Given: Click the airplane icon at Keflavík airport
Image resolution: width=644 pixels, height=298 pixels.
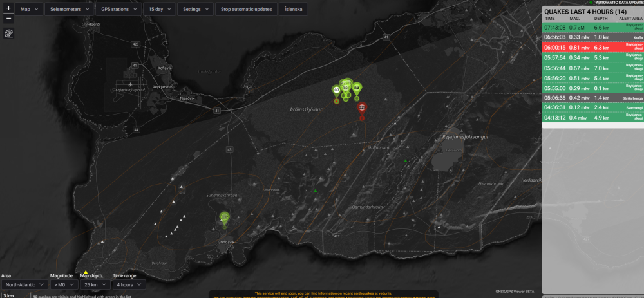Looking at the screenshot, I should point(131,84).
